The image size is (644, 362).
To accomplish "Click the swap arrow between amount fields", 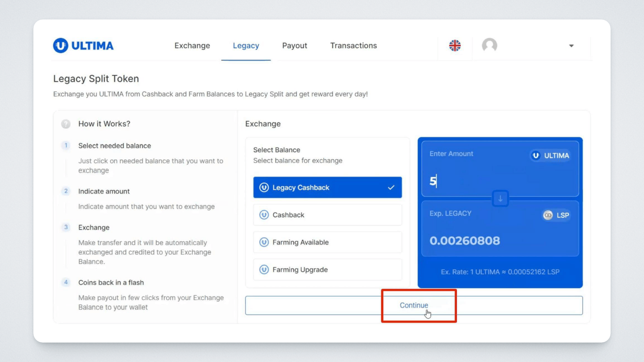I will 500,199.
